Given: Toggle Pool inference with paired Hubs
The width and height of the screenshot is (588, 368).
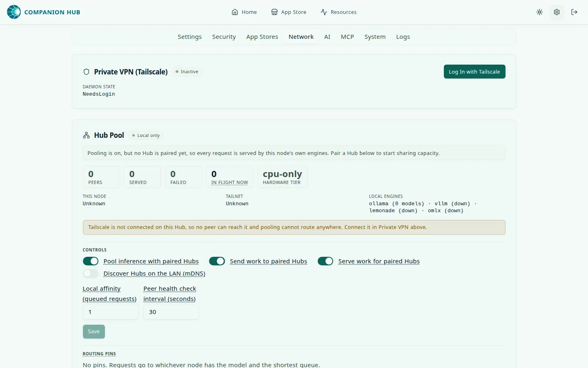Looking at the screenshot, I should pos(91,261).
